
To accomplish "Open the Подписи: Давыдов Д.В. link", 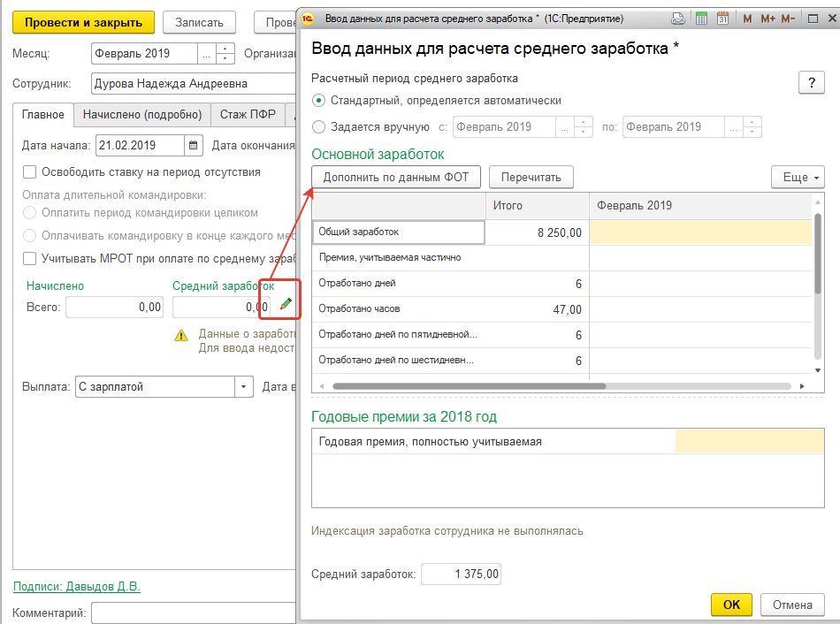I will pos(77,587).
